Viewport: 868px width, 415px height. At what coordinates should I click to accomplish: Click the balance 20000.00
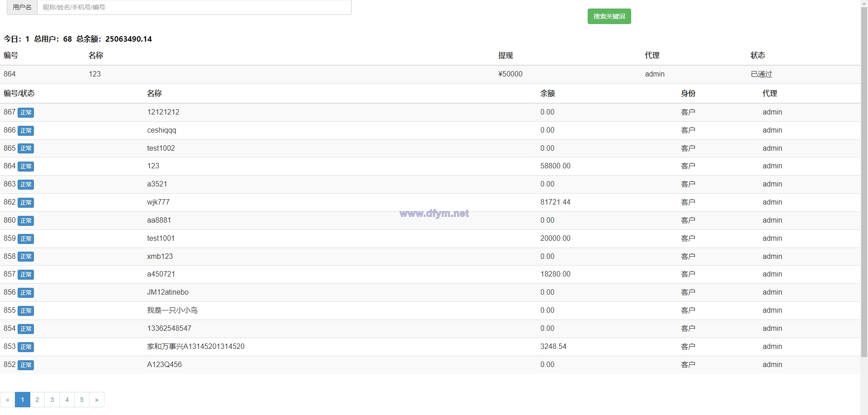click(555, 238)
